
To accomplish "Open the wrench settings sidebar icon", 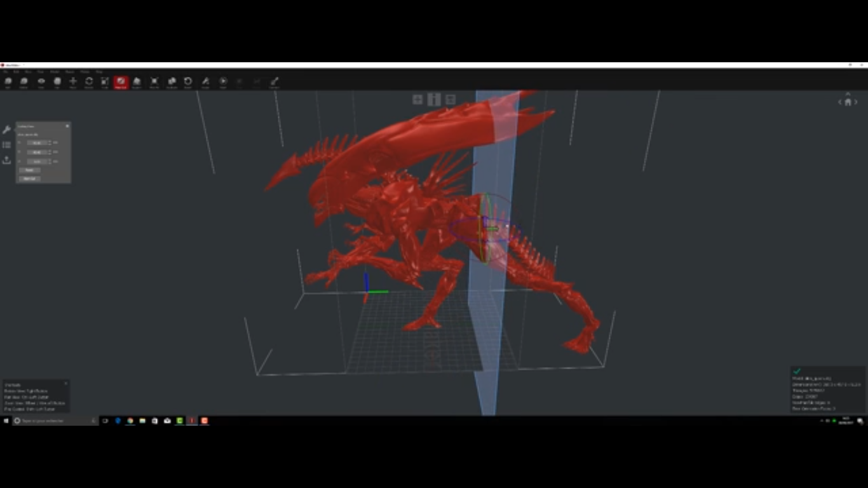I will point(6,130).
